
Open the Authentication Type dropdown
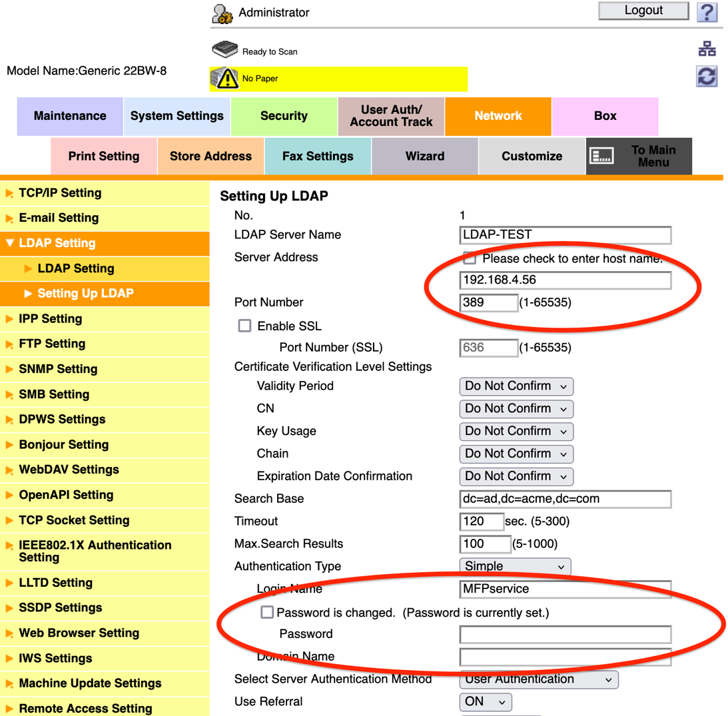click(515, 567)
